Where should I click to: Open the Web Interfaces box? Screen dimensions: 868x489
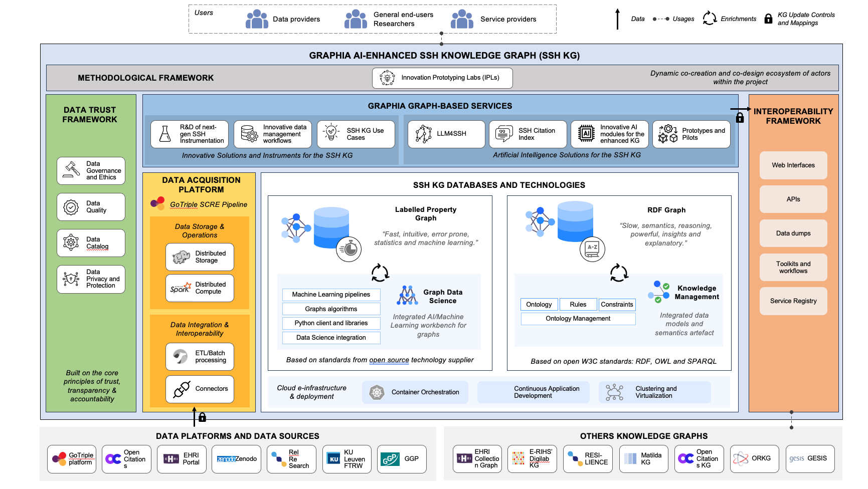[x=793, y=165]
